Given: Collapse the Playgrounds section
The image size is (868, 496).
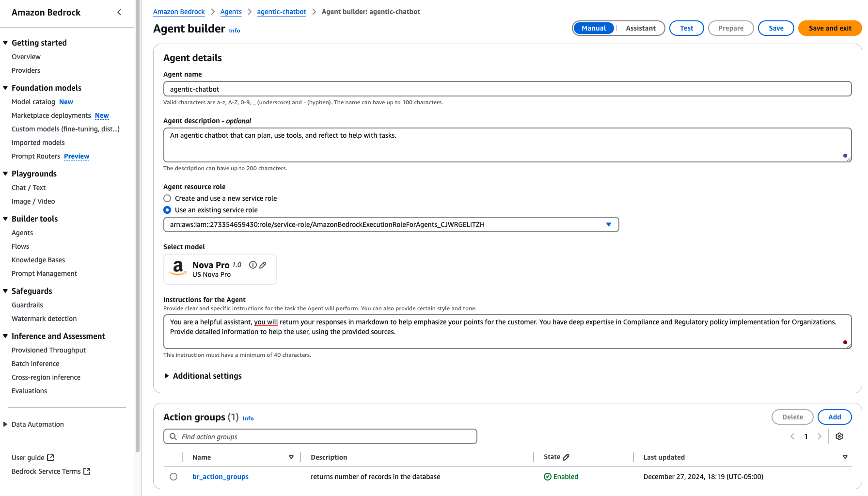Looking at the screenshot, I should click(x=5, y=174).
